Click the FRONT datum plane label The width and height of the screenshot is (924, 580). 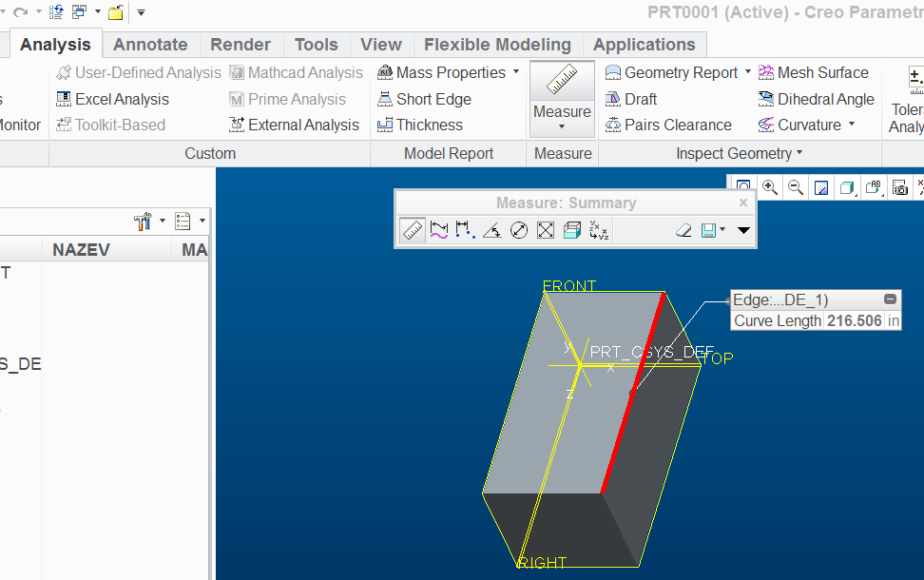pos(569,286)
